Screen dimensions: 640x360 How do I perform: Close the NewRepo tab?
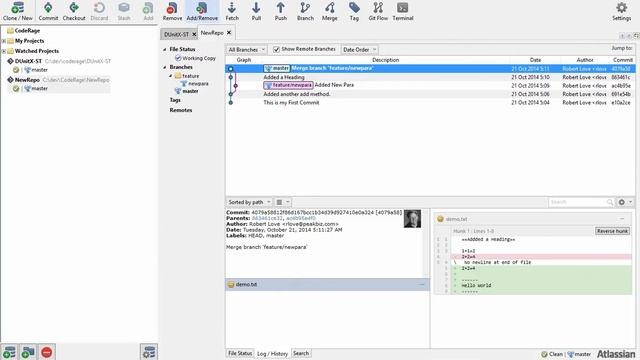click(229, 33)
